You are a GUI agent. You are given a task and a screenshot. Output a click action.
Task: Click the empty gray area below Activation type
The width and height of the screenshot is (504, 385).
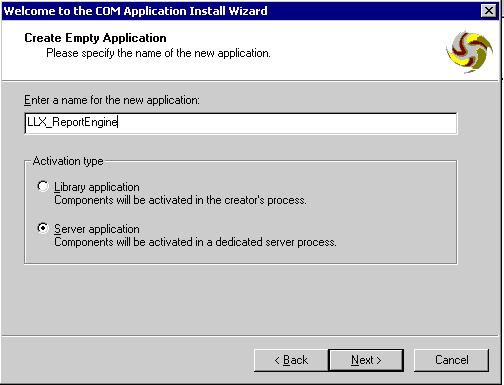pos(240,300)
